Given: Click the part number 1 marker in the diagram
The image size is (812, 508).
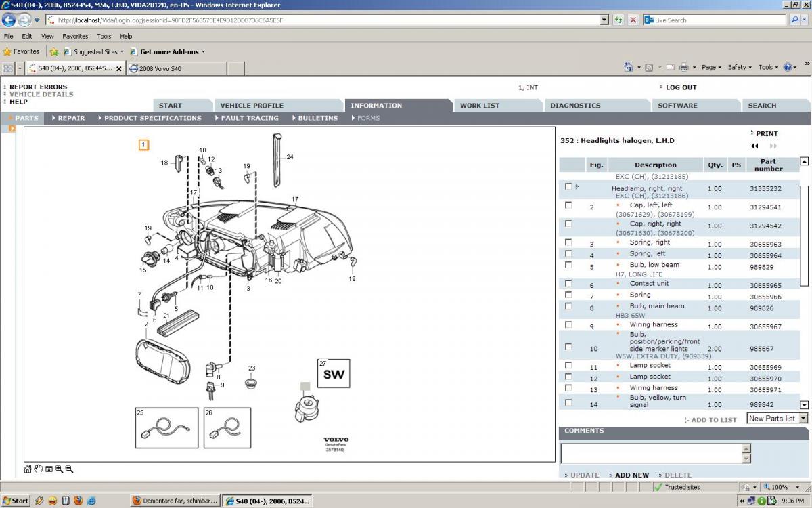Looking at the screenshot, I should pos(144,144).
